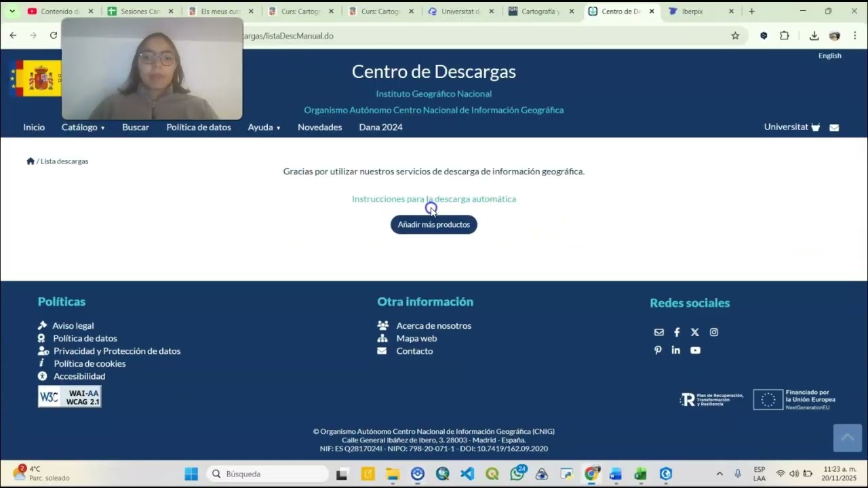Open Word from the taskbar
This screenshot has height=488, width=868.
[616, 474]
